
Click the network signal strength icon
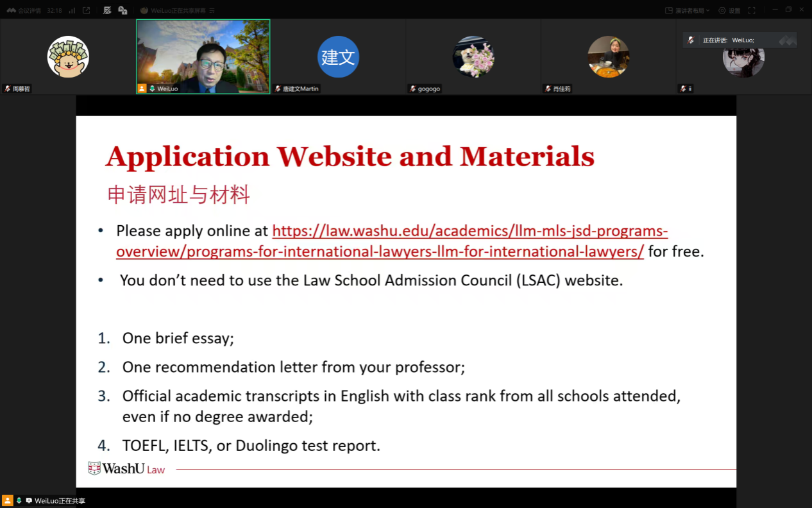[72, 10]
